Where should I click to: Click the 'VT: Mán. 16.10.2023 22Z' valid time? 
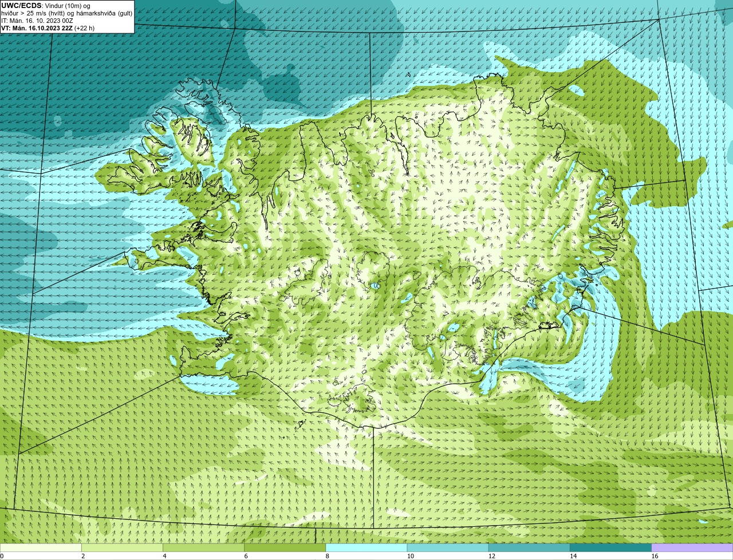[x=37, y=28]
